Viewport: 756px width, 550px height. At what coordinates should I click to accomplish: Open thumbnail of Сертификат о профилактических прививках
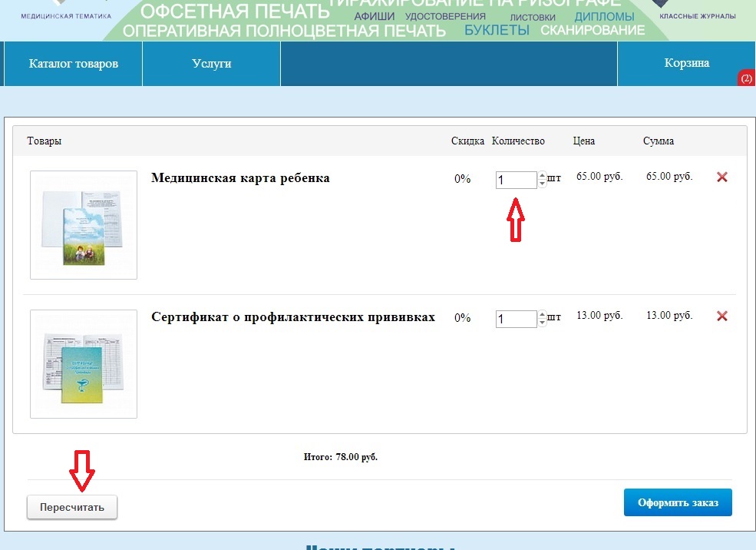[x=84, y=364]
